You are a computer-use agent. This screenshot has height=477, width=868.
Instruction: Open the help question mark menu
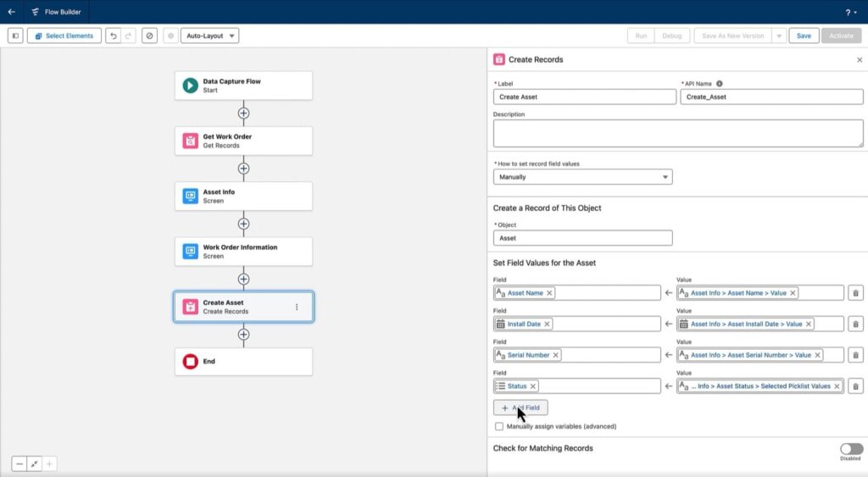pos(851,12)
